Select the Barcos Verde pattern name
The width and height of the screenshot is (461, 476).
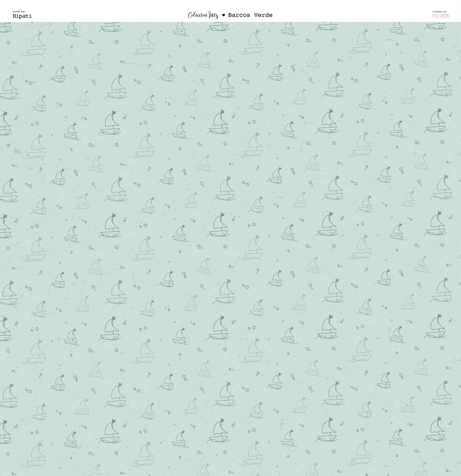pyautogui.click(x=250, y=15)
